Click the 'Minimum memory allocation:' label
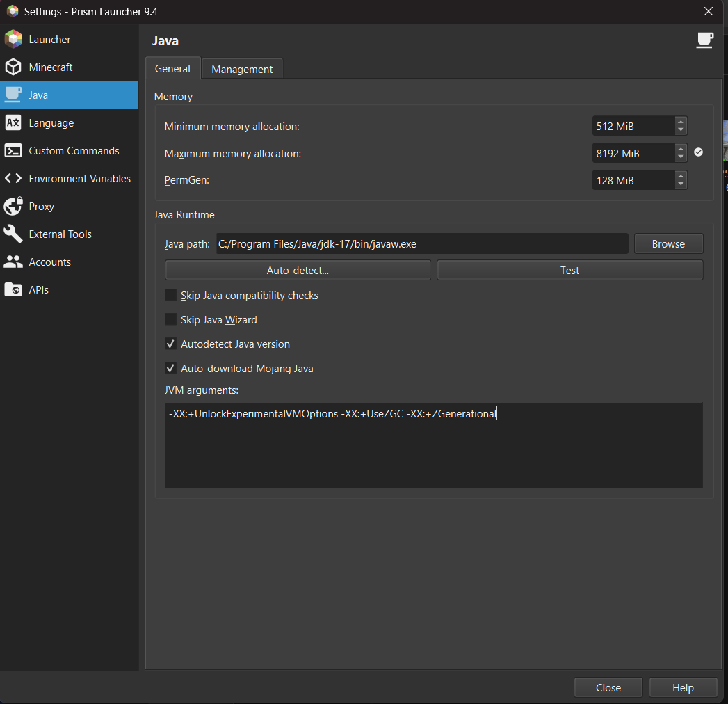Image resolution: width=728 pixels, height=704 pixels. tap(232, 127)
